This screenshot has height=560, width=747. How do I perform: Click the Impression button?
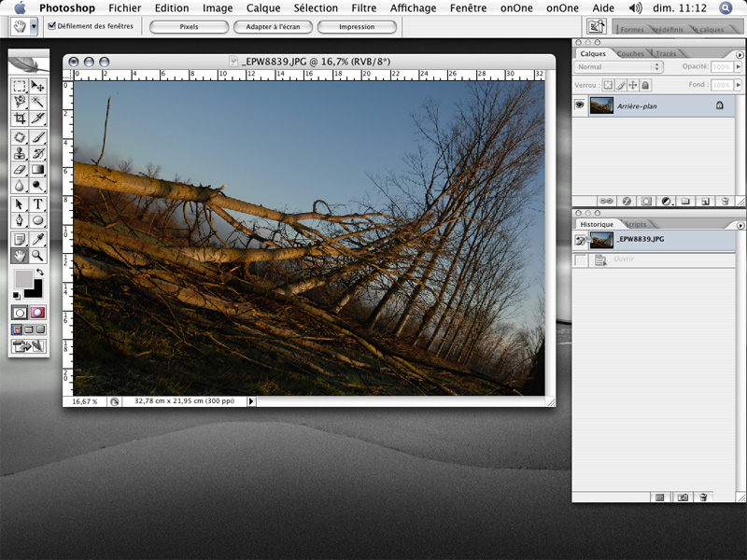(357, 27)
